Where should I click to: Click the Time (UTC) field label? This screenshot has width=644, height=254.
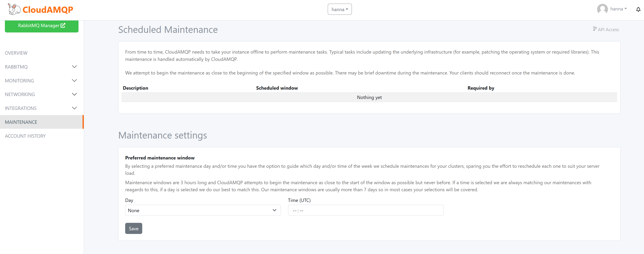[299, 200]
